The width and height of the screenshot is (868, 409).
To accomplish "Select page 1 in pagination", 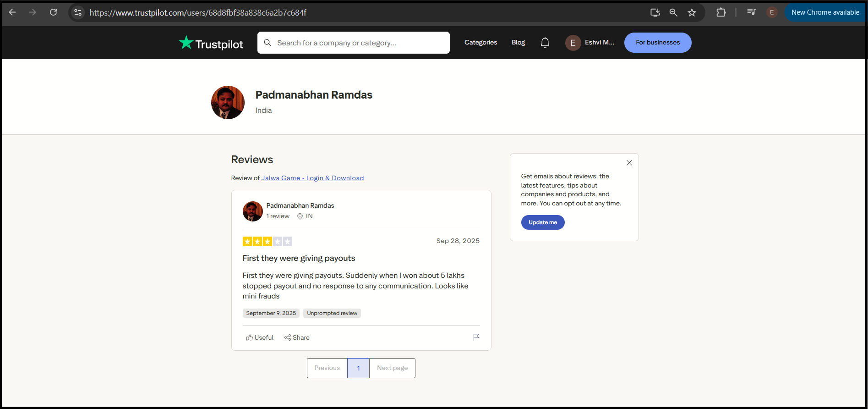I will [x=358, y=368].
